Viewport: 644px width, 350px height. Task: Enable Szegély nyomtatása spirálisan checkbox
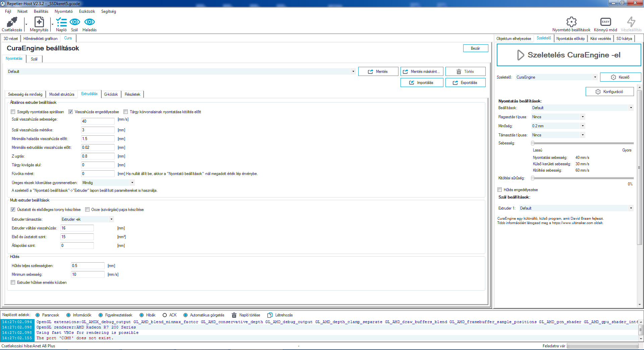point(13,112)
